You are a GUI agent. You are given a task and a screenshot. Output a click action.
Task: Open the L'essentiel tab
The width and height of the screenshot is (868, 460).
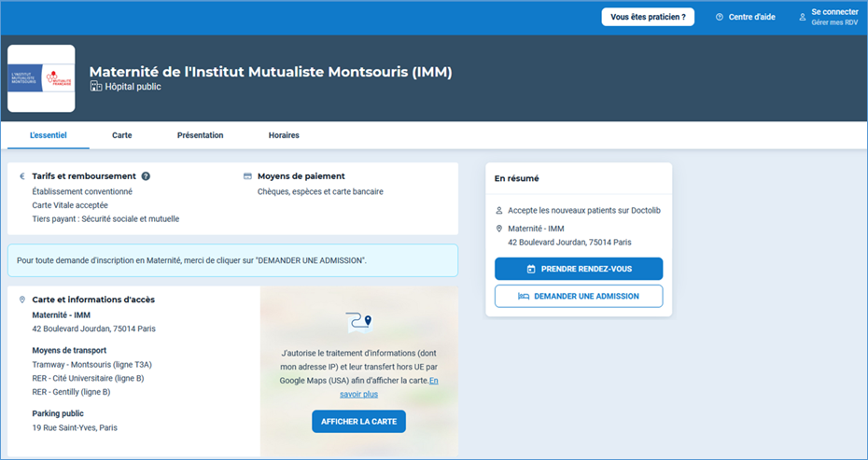point(49,135)
